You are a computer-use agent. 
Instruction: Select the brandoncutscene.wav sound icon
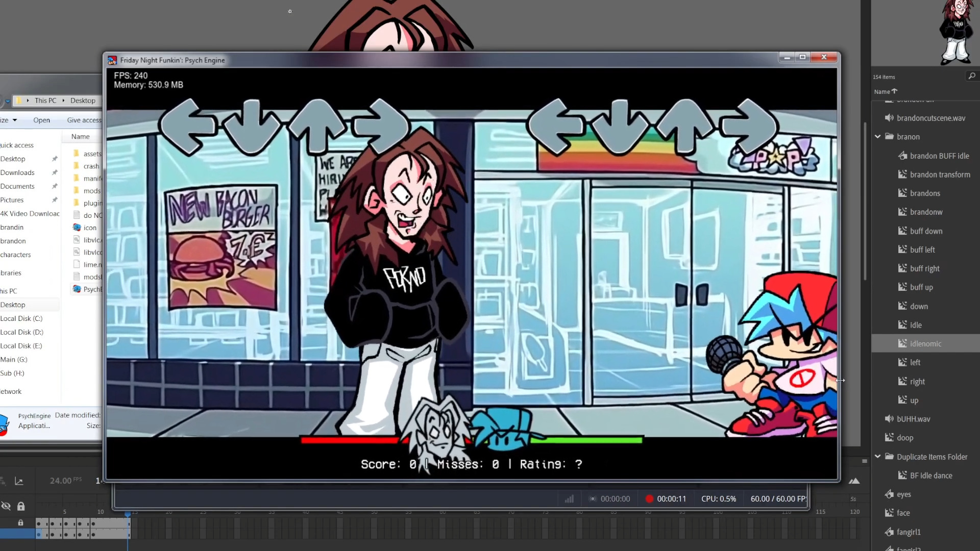click(x=889, y=118)
